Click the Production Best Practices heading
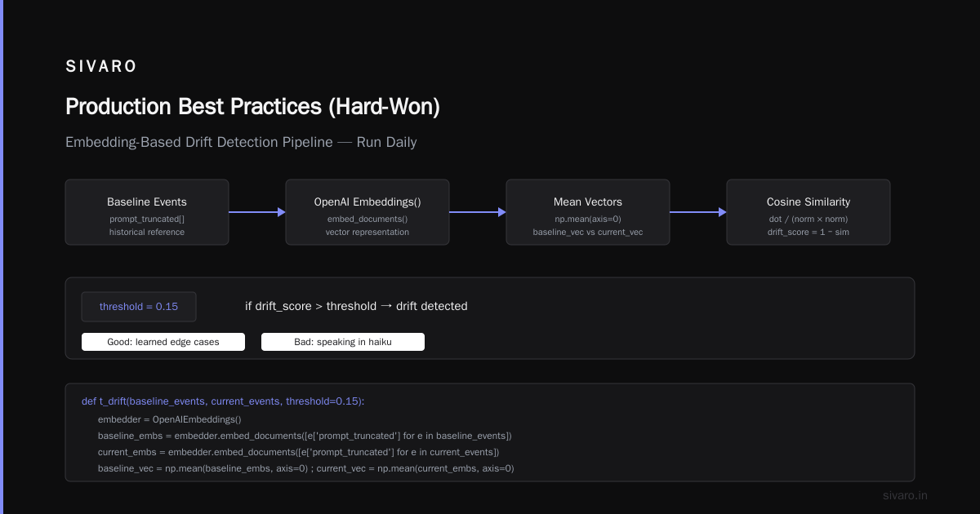980x514 pixels. click(x=252, y=107)
